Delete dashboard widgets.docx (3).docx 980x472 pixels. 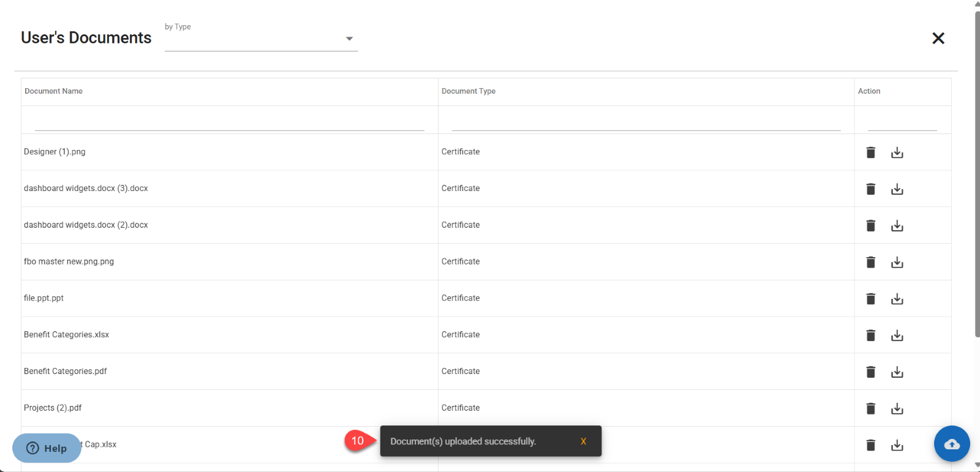[x=870, y=189]
